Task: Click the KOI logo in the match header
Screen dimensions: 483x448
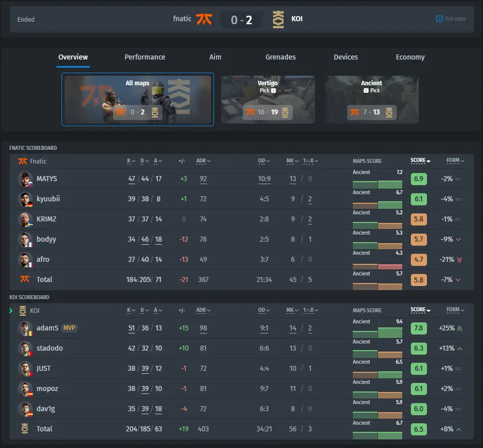Action: 278,19
